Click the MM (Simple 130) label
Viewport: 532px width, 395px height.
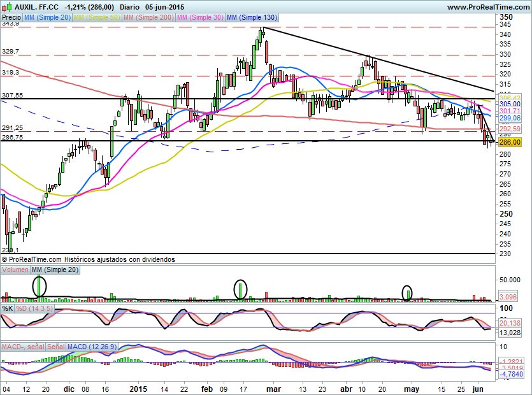252,18
